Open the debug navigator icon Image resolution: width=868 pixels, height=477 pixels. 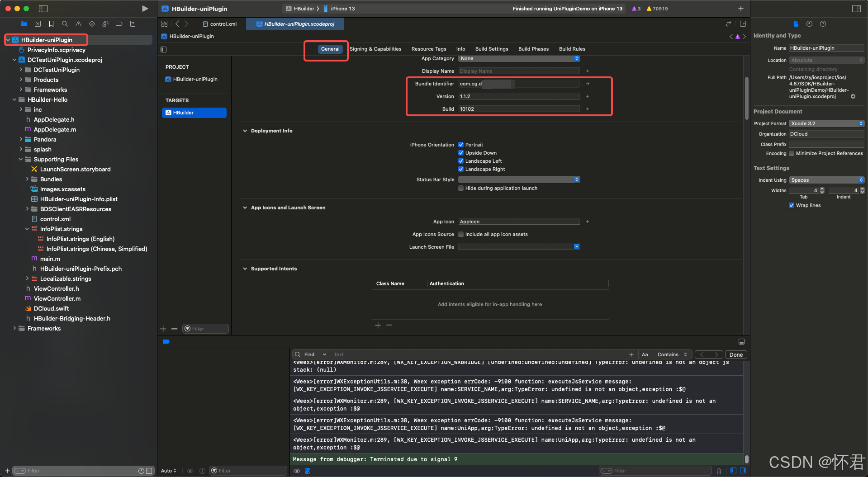click(105, 24)
